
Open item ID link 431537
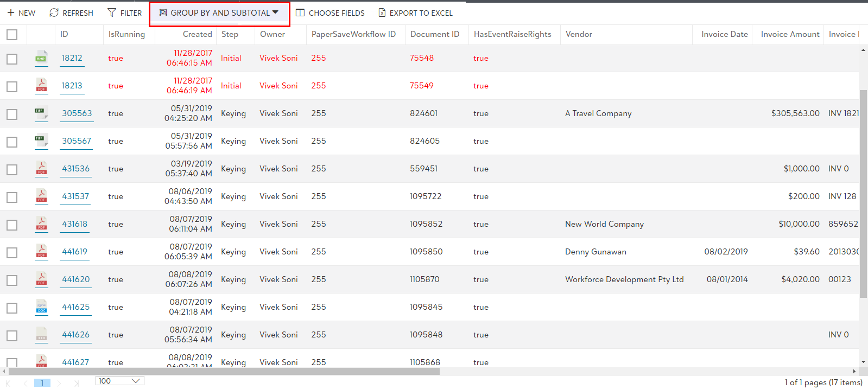tap(75, 196)
